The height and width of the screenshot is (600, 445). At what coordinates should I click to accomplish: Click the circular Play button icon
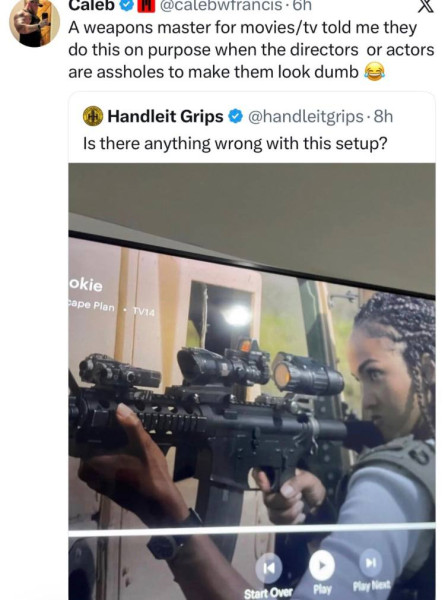coord(322,565)
